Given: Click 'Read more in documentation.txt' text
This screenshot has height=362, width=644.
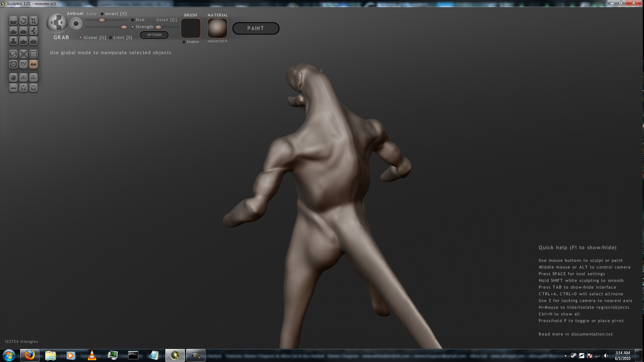Looking at the screenshot, I should [x=576, y=334].
